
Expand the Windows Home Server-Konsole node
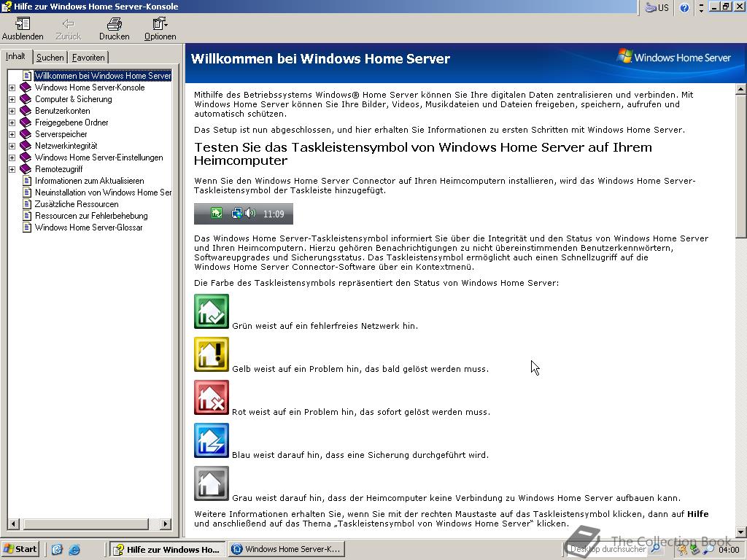12,87
